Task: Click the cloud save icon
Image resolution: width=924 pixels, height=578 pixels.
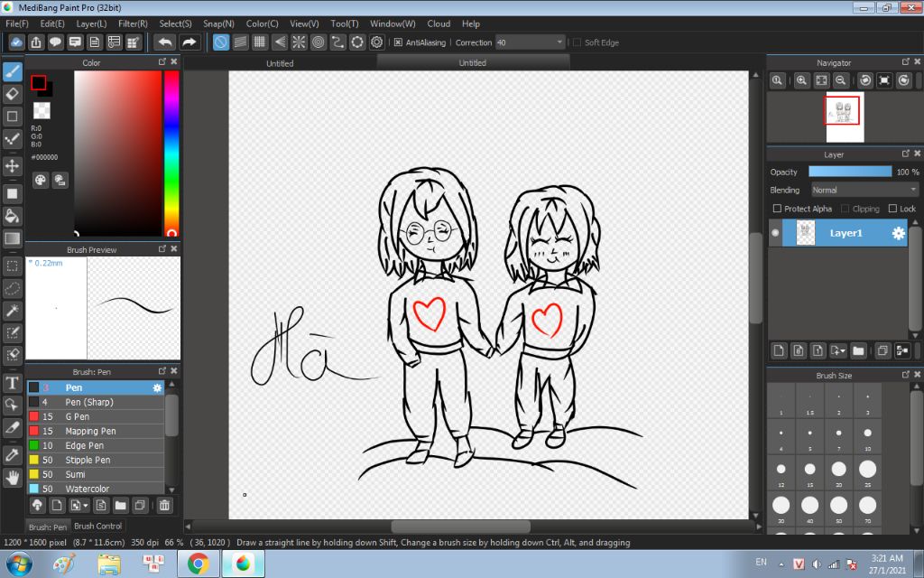Action: tap(16, 42)
